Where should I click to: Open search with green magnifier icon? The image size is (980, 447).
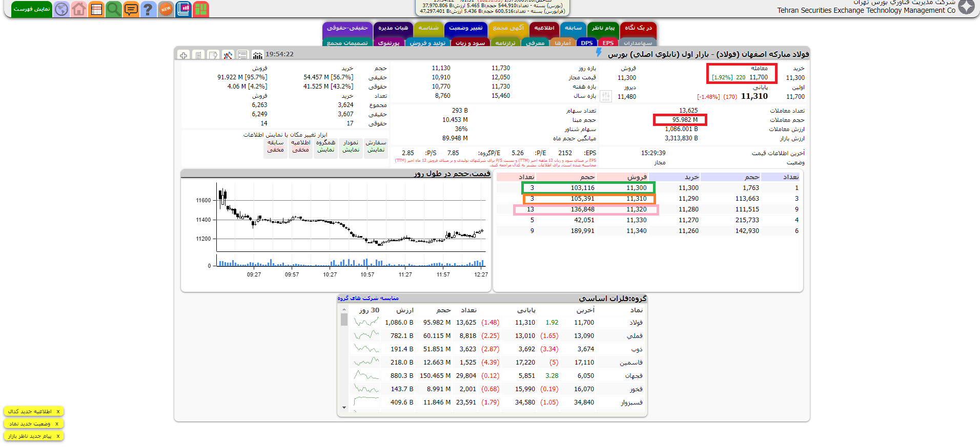point(114,9)
